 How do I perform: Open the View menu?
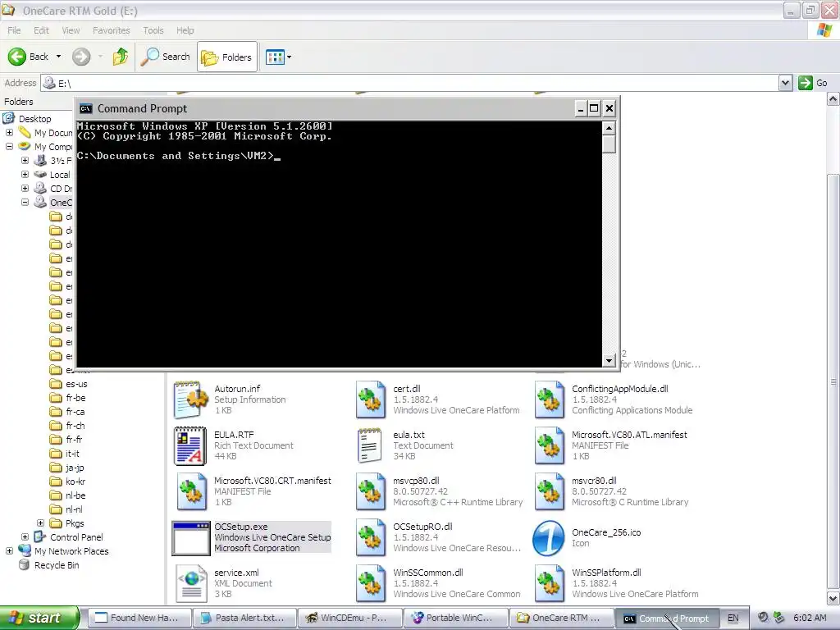(x=71, y=30)
